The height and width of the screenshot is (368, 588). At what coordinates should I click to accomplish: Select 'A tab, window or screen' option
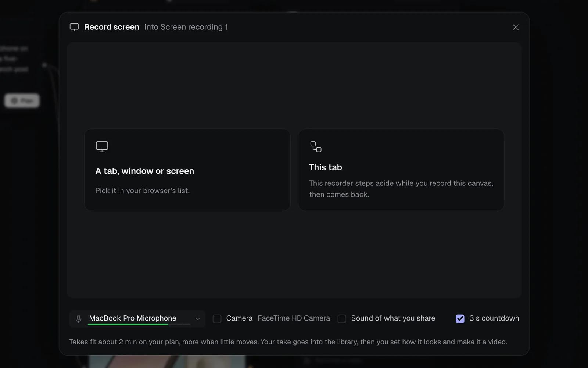(x=187, y=170)
